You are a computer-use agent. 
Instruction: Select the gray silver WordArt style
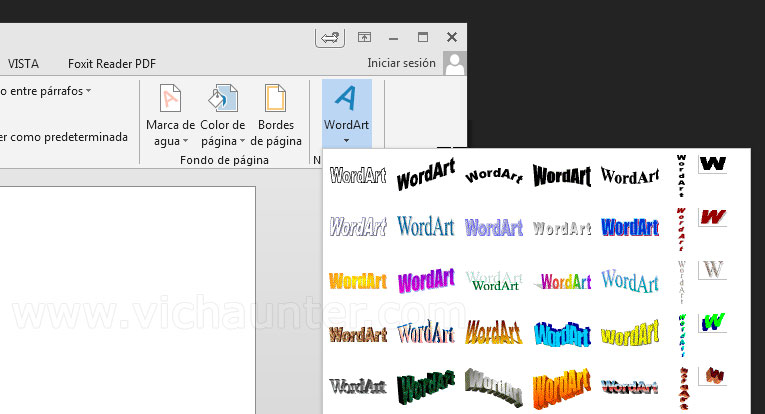[562, 228]
